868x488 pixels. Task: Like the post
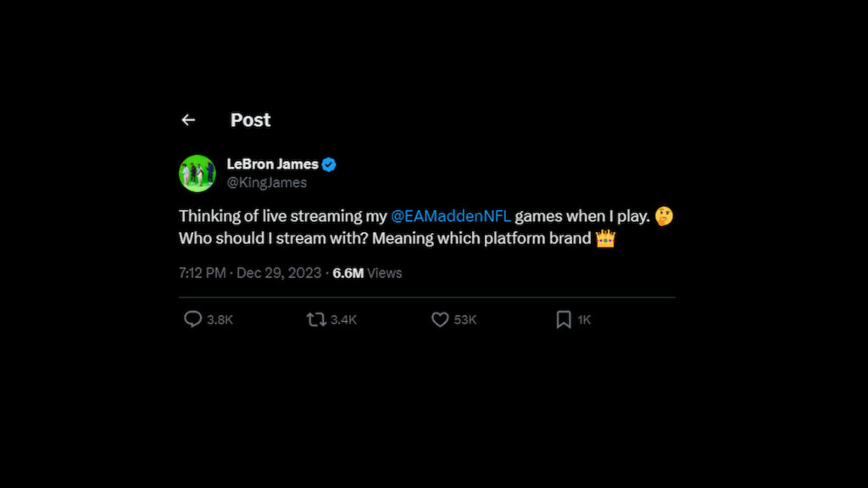pyautogui.click(x=439, y=319)
